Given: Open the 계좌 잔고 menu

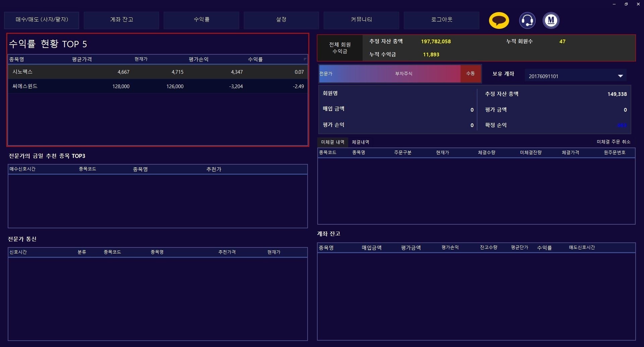Looking at the screenshot, I should [121, 20].
